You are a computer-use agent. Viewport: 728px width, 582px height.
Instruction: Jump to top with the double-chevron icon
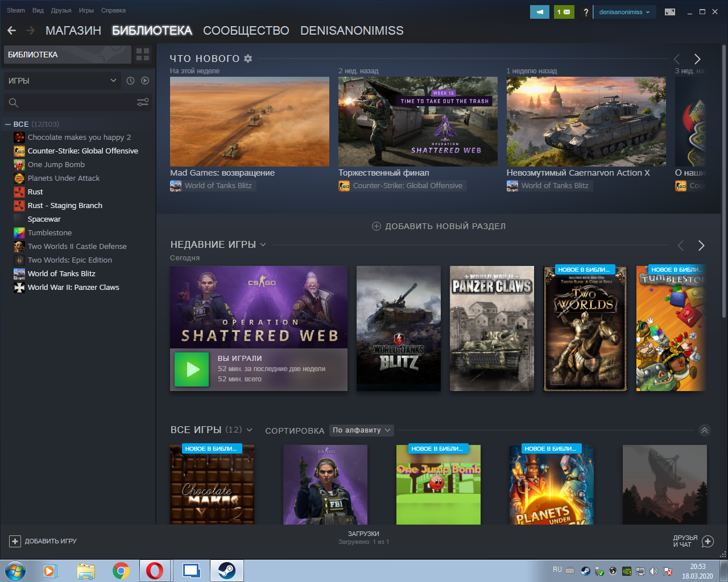coord(705,430)
